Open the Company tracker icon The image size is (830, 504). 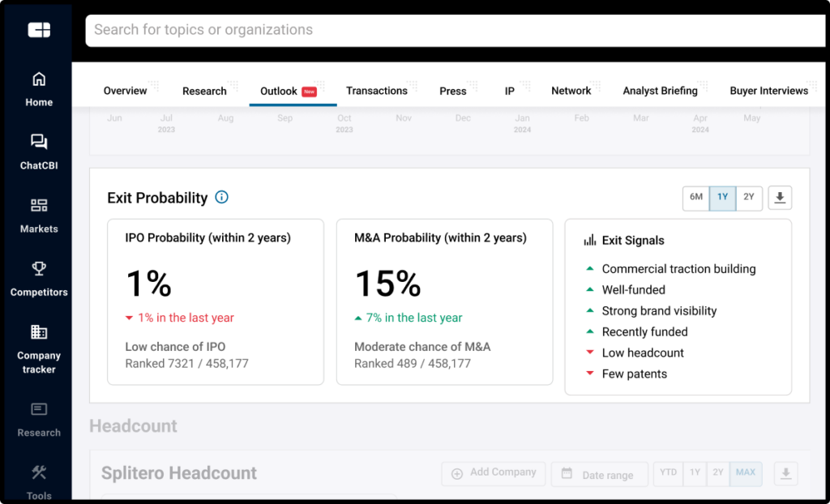pos(39,332)
